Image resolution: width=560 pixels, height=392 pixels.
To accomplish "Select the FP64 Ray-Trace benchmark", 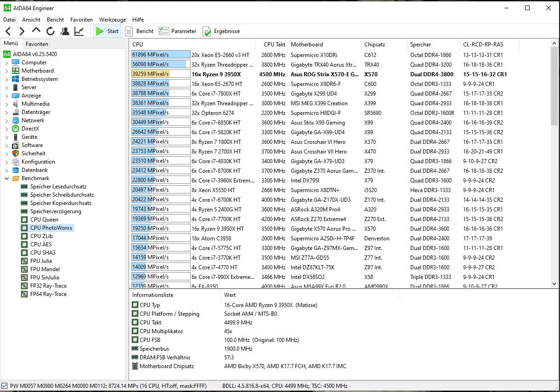I will pyautogui.click(x=48, y=294).
